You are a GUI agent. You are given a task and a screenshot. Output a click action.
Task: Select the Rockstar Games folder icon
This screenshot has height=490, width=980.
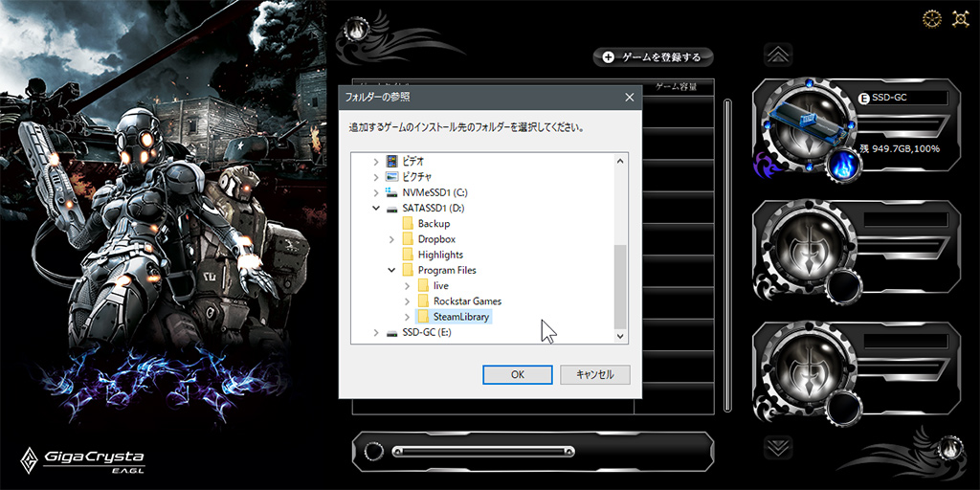423,301
